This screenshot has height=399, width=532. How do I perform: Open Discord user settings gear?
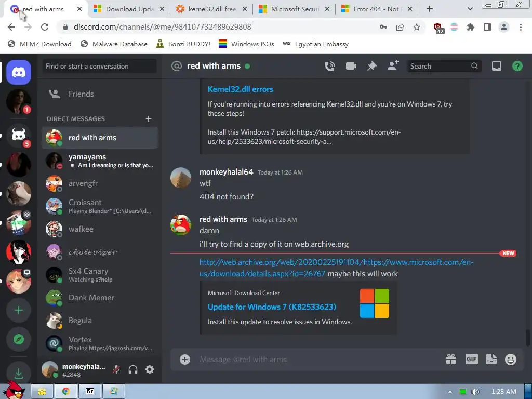pos(150,369)
